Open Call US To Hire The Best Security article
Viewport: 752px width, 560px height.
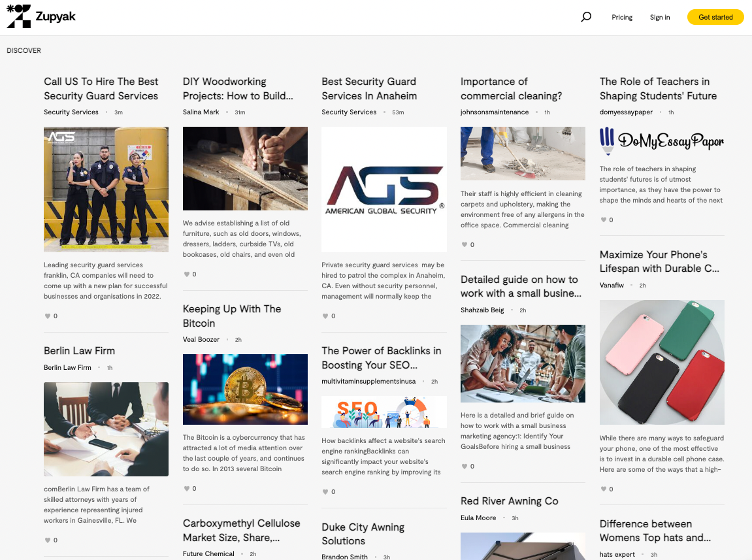pyautogui.click(x=101, y=89)
